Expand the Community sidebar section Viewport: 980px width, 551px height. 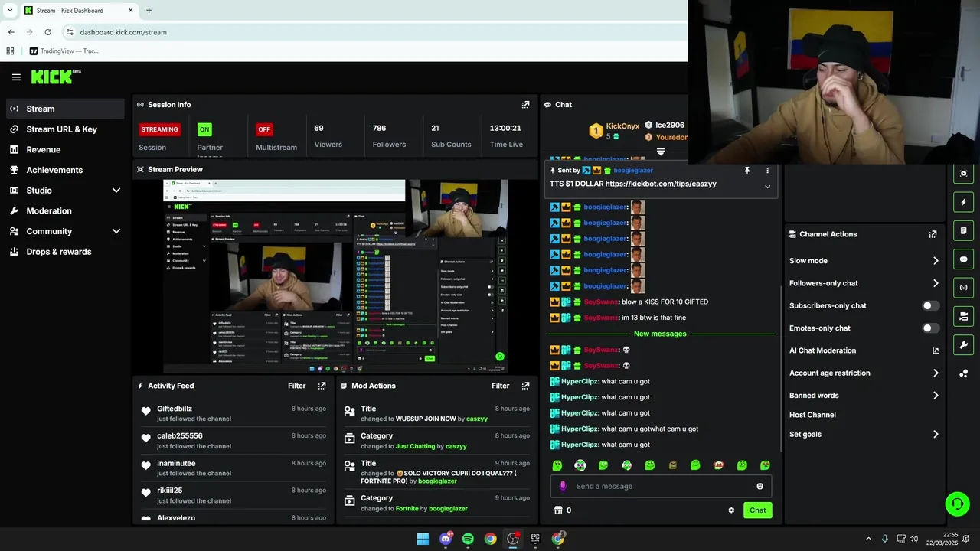(116, 231)
